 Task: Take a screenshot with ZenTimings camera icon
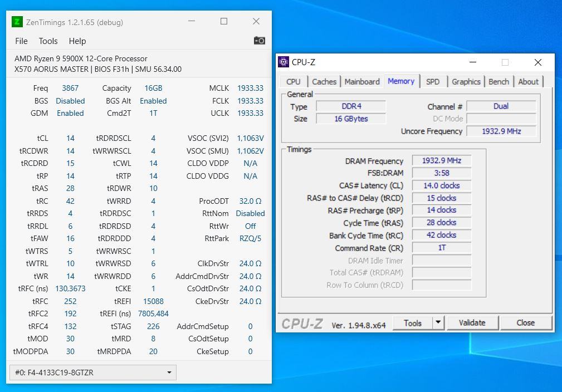(x=260, y=41)
